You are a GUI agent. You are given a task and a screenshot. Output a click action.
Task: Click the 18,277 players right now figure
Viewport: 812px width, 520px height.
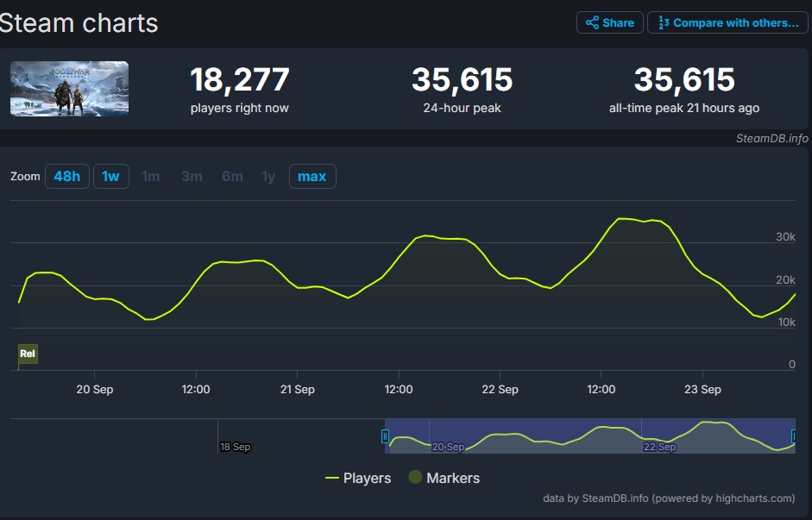240,79
